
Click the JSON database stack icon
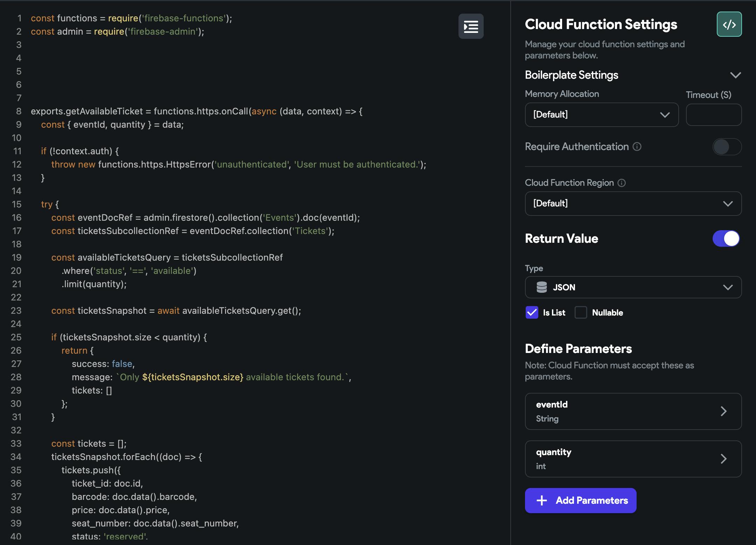[x=541, y=287]
